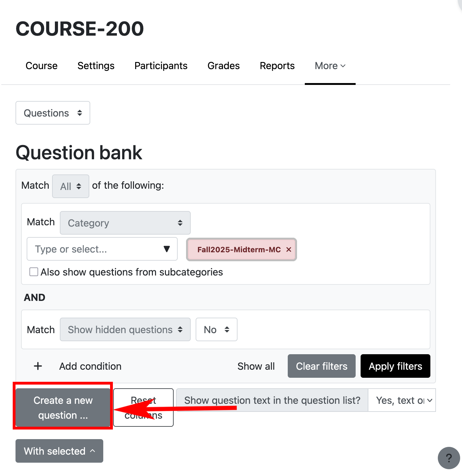Switch to the Grades tab
Image resolution: width=462 pixels, height=476 pixels.
tap(223, 66)
